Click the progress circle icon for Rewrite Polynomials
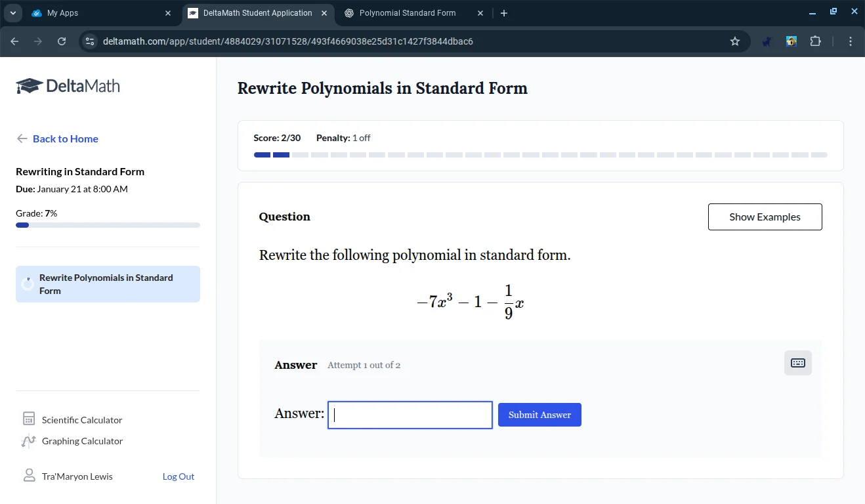 pyautogui.click(x=28, y=283)
